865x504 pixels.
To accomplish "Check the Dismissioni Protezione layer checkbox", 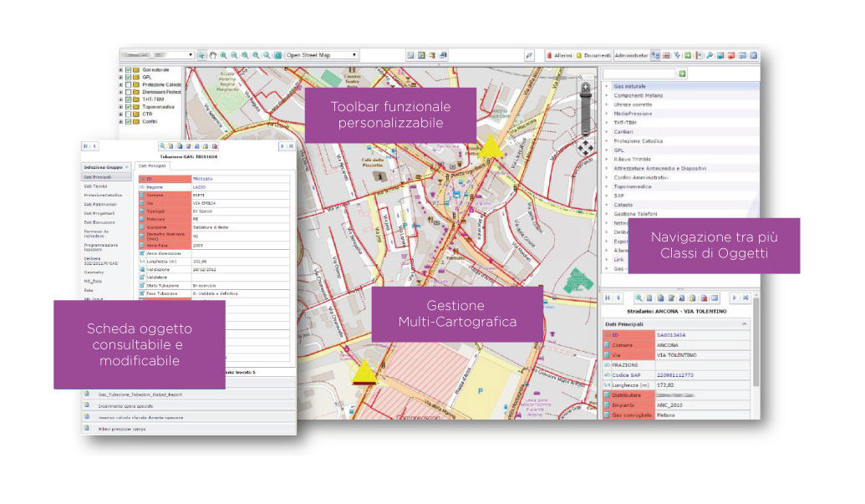I will (x=128, y=92).
